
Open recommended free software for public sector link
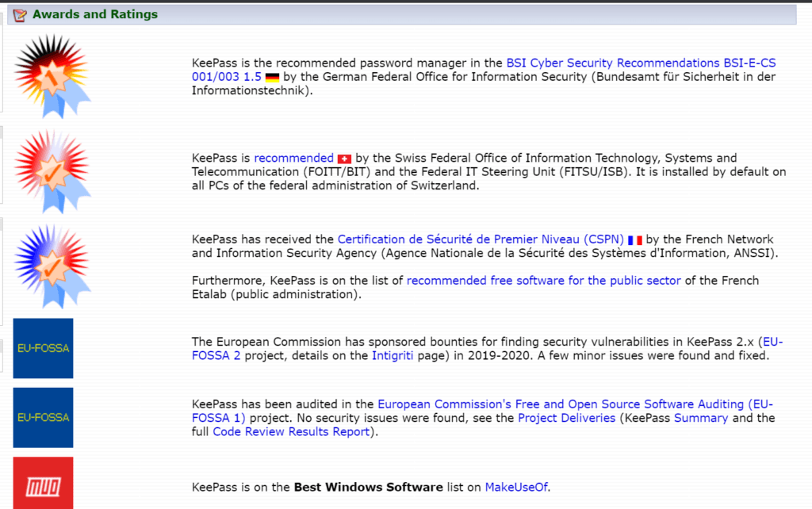click(544, 281)
